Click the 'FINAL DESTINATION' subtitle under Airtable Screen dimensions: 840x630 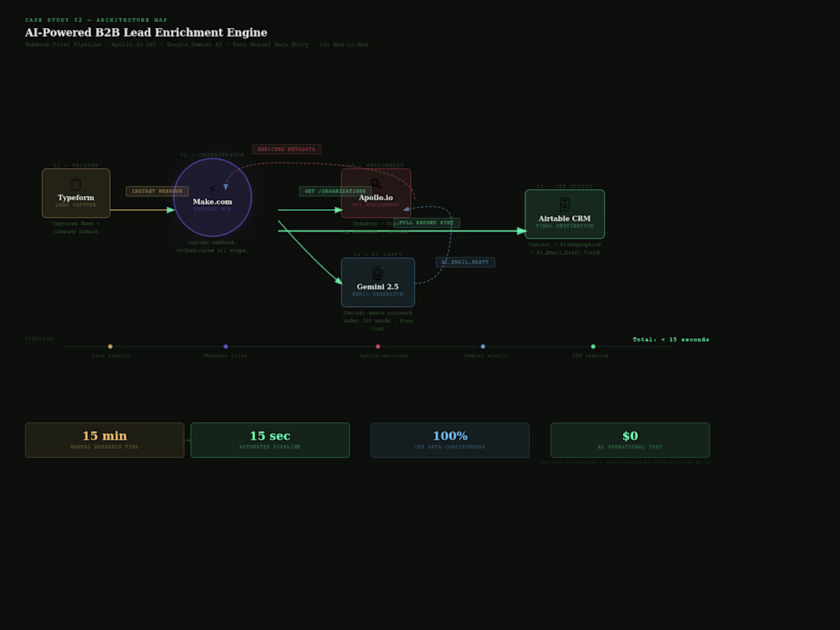(x=564, y=226)
